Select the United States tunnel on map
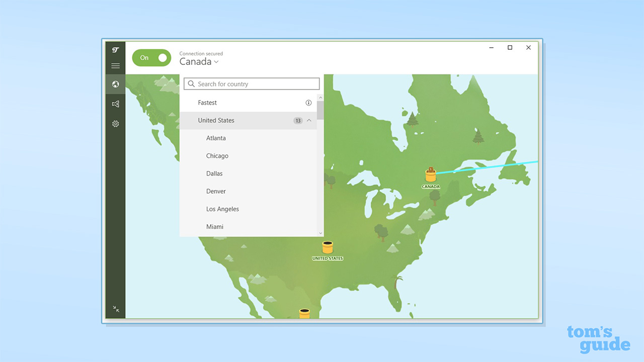Screen dimensions: 644x362 328,247
